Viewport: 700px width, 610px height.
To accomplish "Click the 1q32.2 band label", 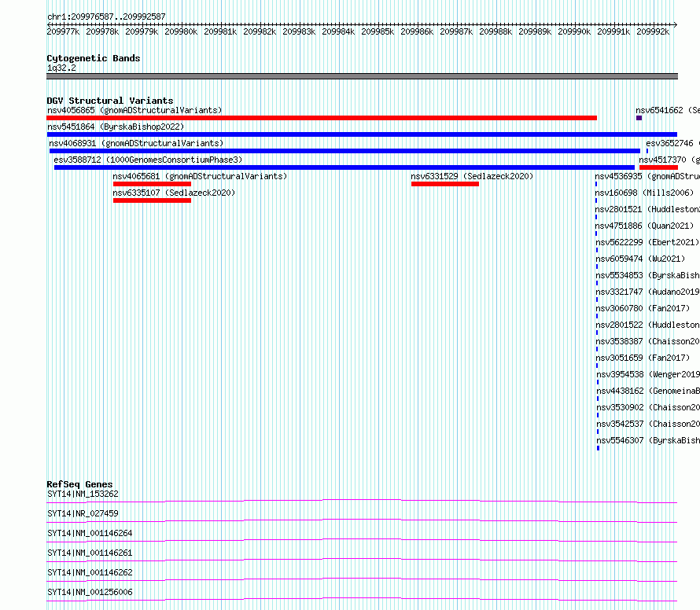I will [x=61, y=68].
